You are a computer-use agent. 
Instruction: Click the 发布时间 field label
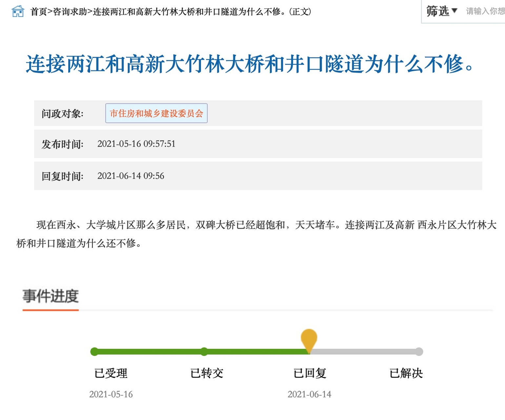coord(62,144)
